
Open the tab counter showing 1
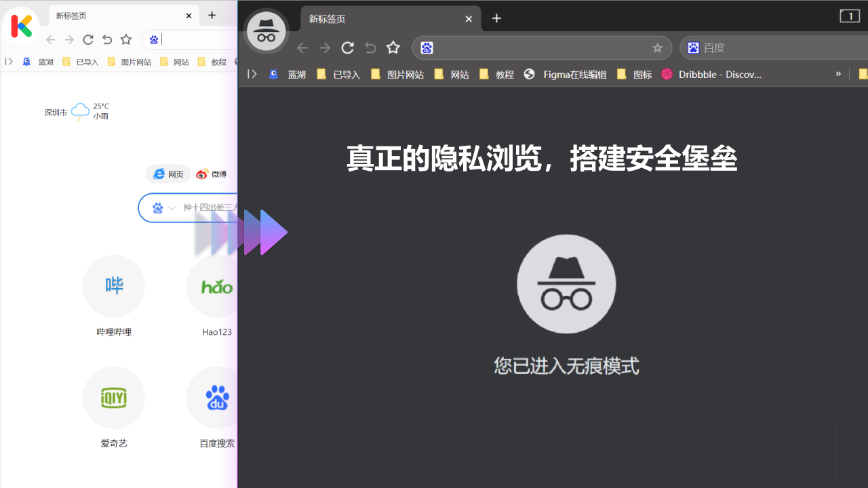pyautogui.click(x=850, y=16)
